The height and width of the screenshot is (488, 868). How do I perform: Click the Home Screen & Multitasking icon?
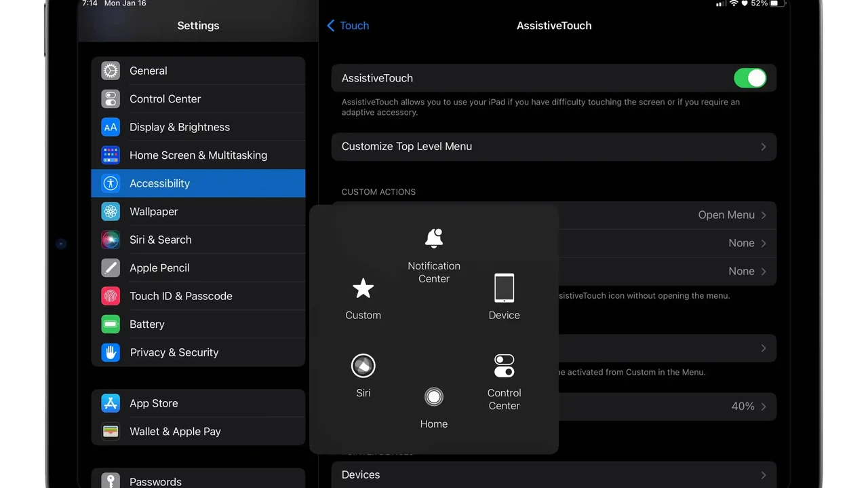pyautogui.click(x=111, y=155)
